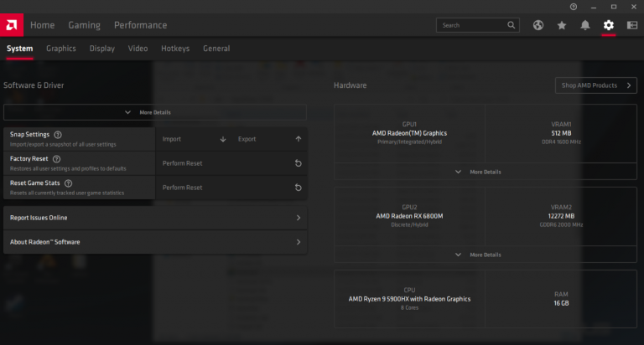Click Factory Reset circular arrow icon
Screen dimensions: 644x345
coord(299,163)
